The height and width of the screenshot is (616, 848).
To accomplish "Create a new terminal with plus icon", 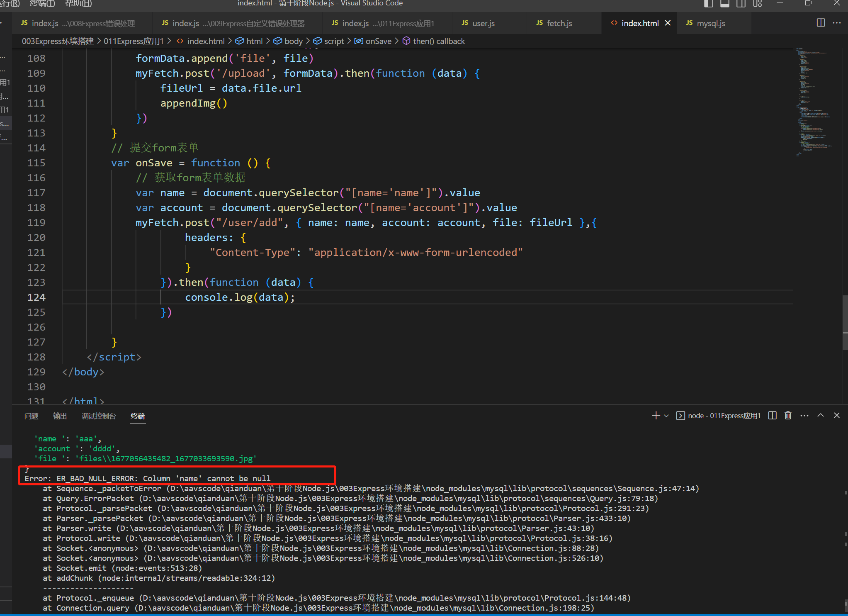I will point(656,416).
